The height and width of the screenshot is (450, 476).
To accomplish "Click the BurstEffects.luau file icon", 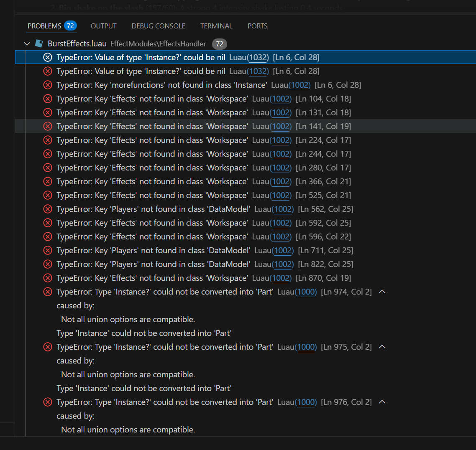I will click(39, 44).
